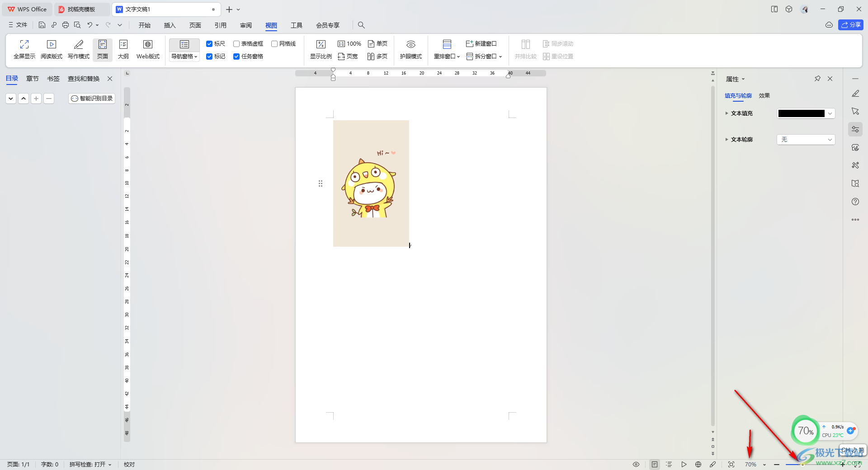This screenshot has height=470, width=868.
Task: Choose page width view
Action: pyautogui.click(x=348, y=56)
